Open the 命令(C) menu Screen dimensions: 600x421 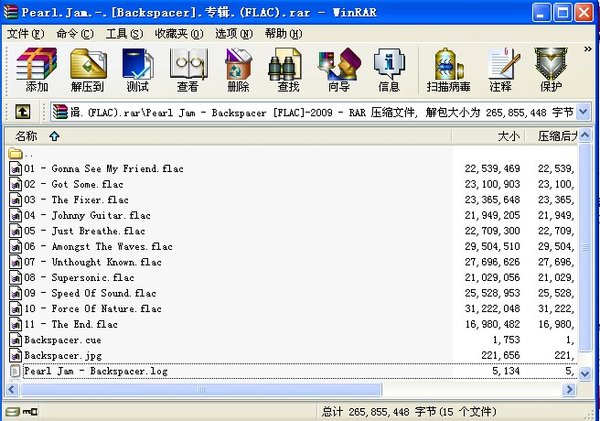[x=75, y=34]
